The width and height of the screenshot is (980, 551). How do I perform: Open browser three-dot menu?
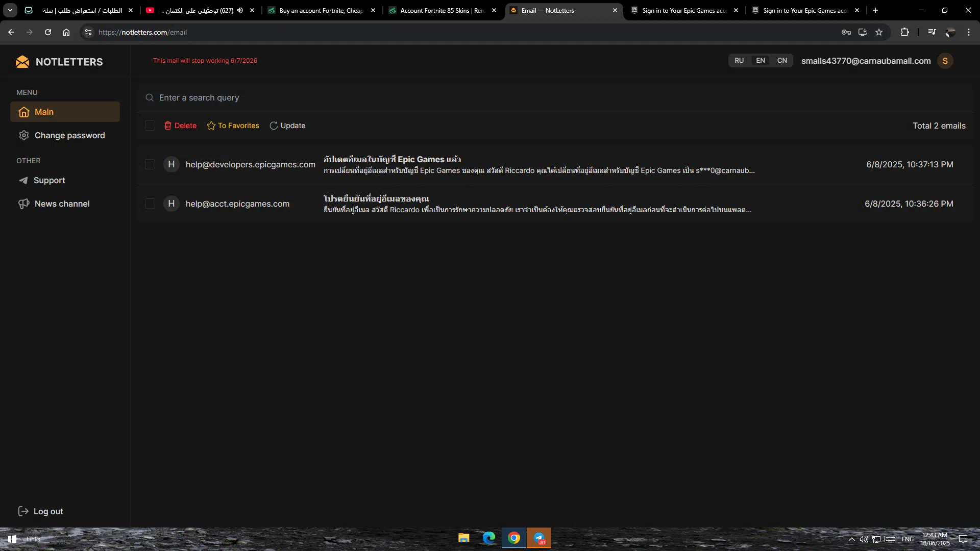969,32
